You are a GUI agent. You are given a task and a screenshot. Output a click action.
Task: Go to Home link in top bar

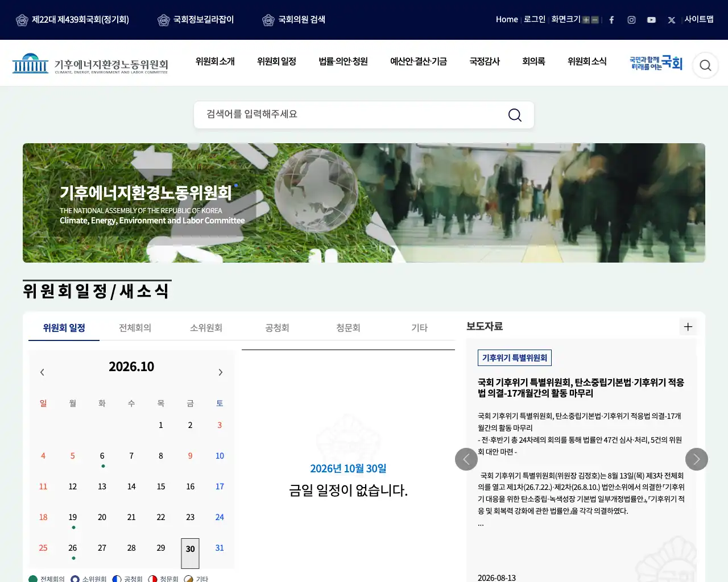tap(507, 19)
